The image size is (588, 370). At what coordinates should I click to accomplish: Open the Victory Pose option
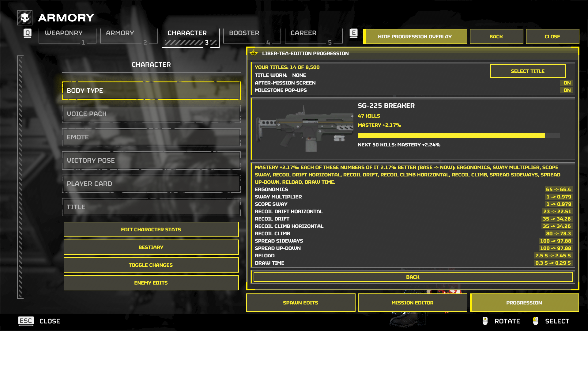click(151, 160)
